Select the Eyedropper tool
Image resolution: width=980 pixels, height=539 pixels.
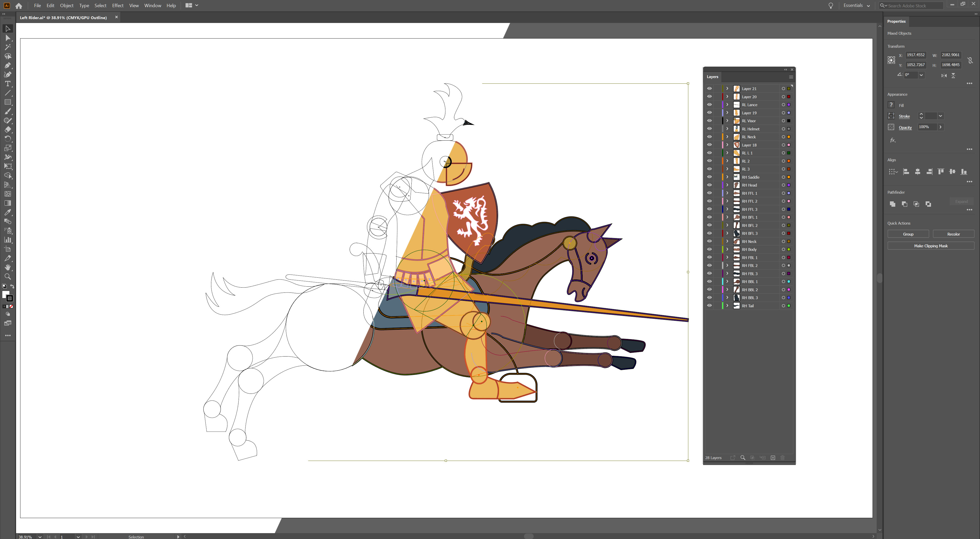(x=8, y=212)
